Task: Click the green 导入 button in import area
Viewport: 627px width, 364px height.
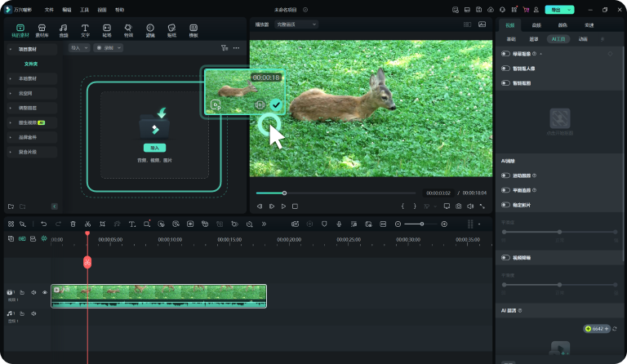Action: [x=153, y=148]
